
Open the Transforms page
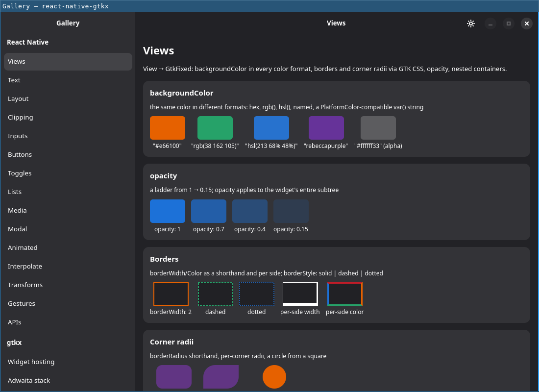pyautogui.click(x=68, y=284)
